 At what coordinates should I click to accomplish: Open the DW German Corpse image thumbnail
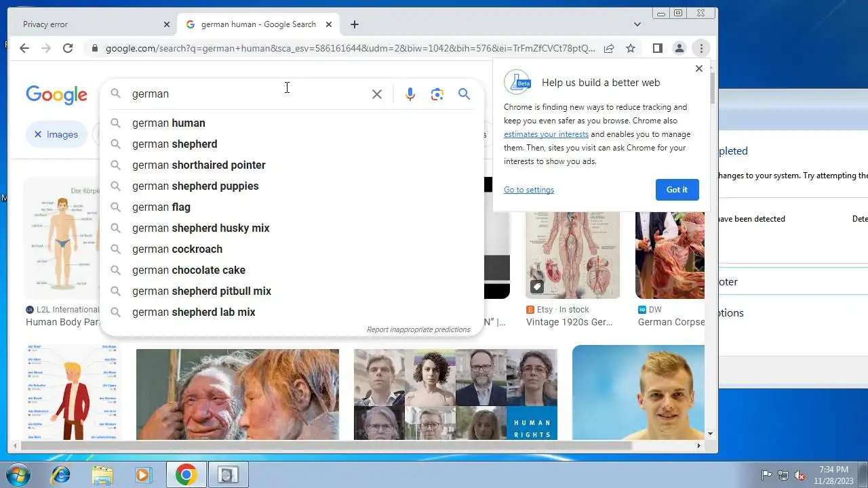tap(670, 254)
